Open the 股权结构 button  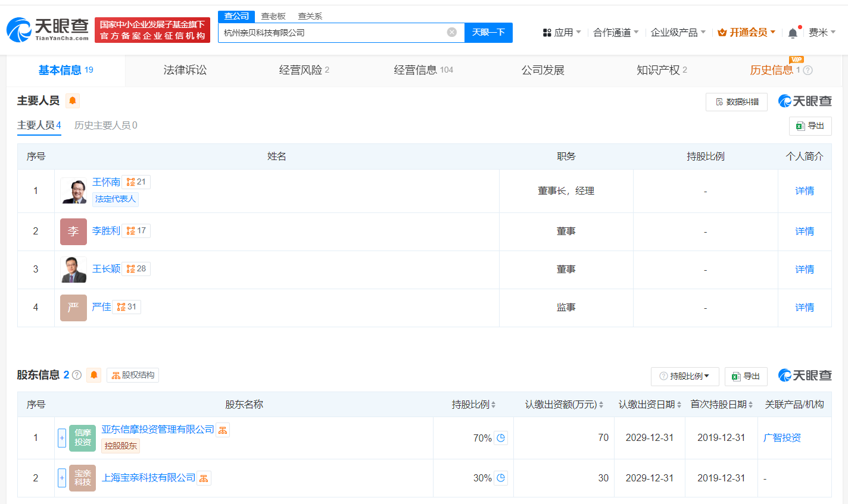coord(133,375)
